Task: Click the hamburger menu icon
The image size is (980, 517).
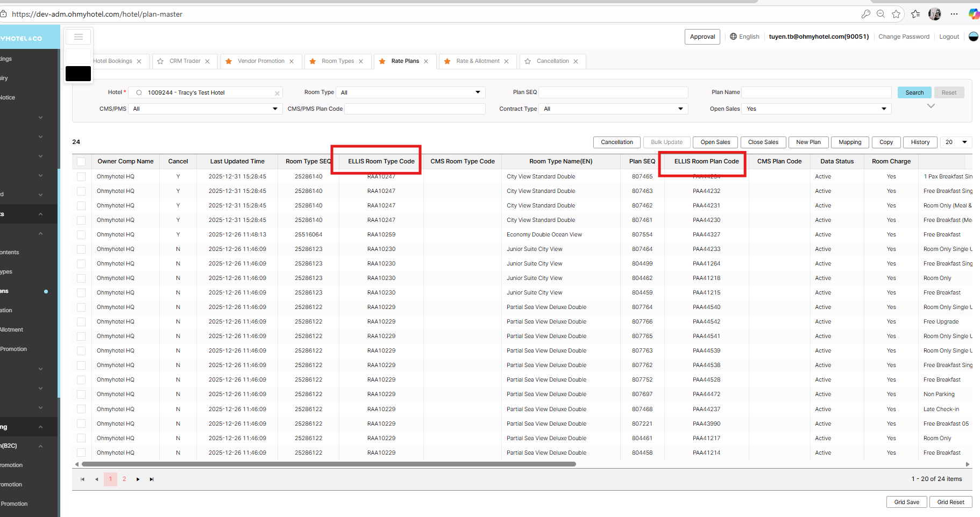Action: click(78, 37)
